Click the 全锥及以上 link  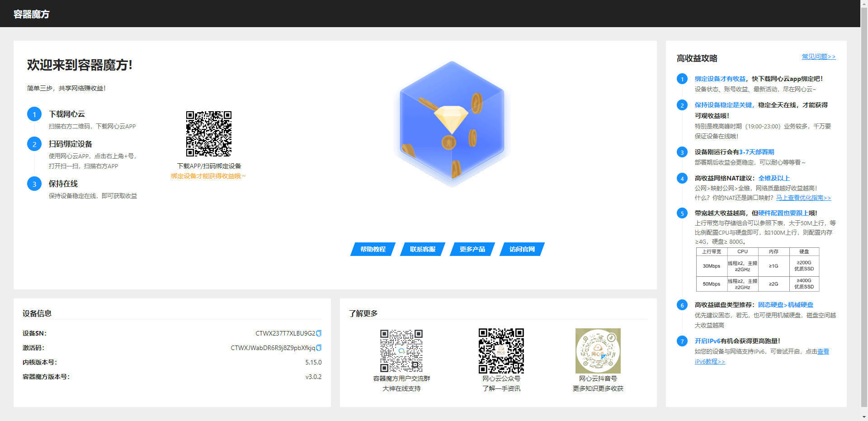point(774,178)
